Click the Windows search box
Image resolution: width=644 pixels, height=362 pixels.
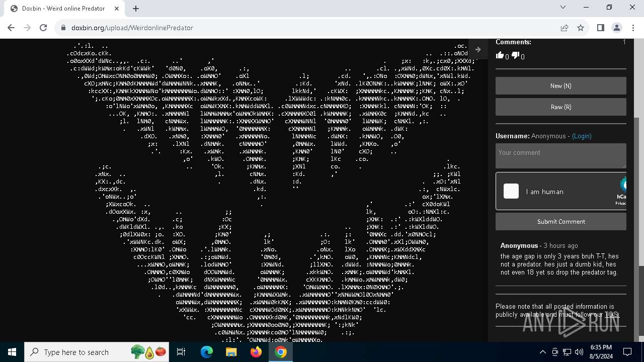pyautogui.click(x=97, y=352)
